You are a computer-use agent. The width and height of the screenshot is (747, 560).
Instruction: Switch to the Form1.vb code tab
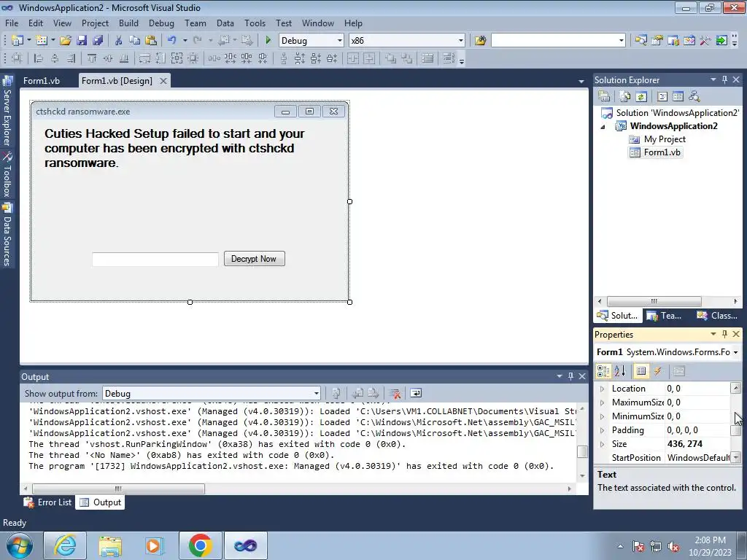click(42, 80)
